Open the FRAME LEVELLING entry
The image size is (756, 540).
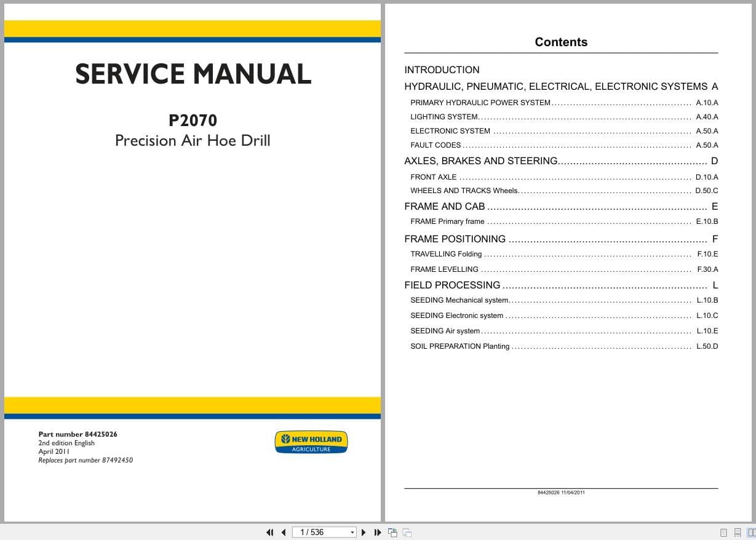click(x=564, y=269)
